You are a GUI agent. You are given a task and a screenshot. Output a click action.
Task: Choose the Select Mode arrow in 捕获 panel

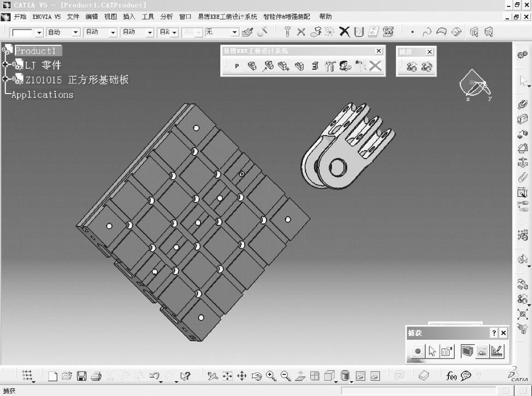[432, 352]
